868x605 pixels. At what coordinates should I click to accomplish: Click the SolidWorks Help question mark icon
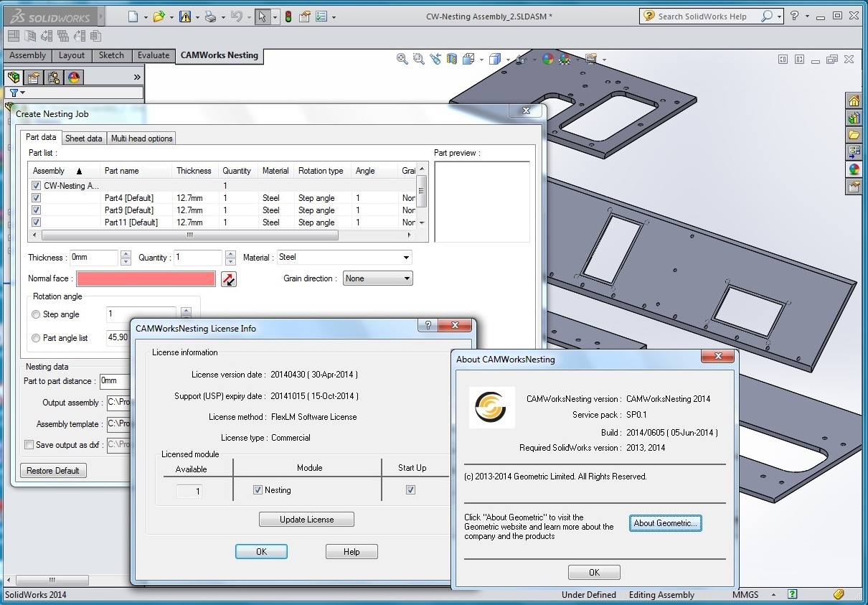click(794, 16)
